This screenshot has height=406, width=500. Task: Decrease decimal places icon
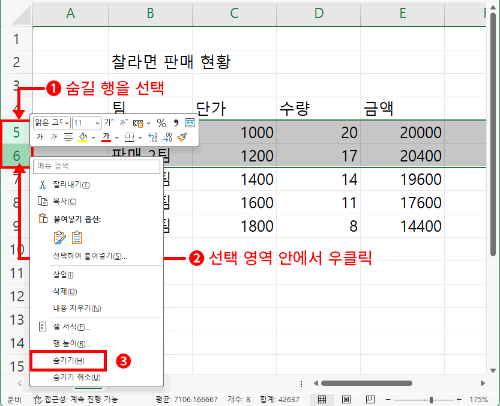(167, 137)
